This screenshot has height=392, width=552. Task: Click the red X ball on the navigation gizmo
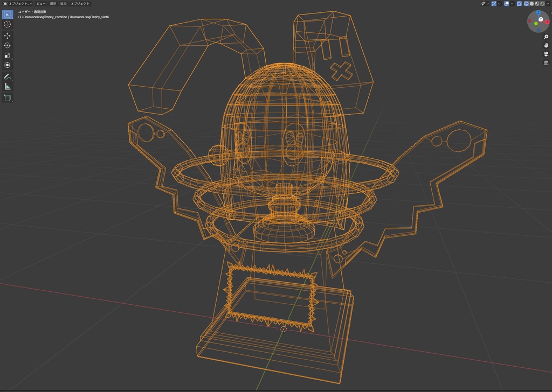tap(547, 22)
